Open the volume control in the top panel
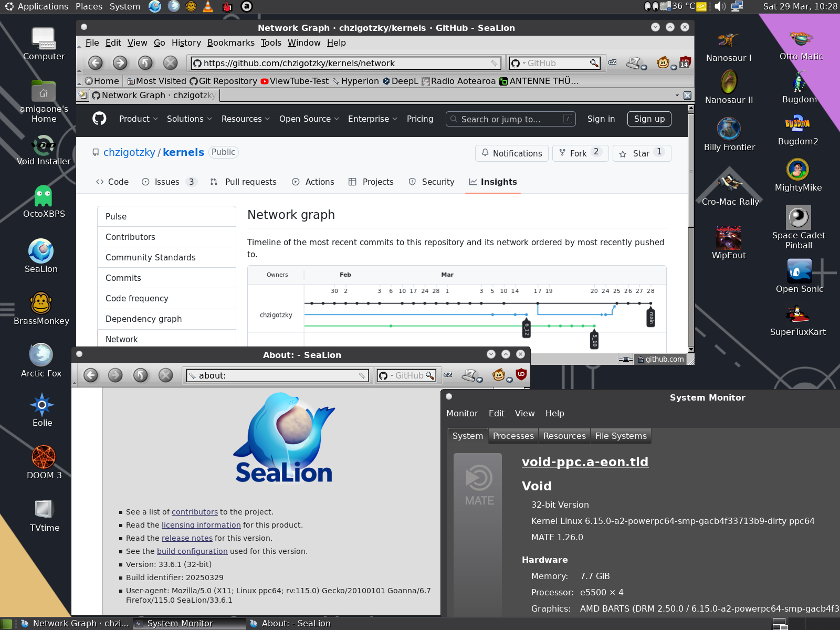 pyautogui.click(x=720, y=6)
